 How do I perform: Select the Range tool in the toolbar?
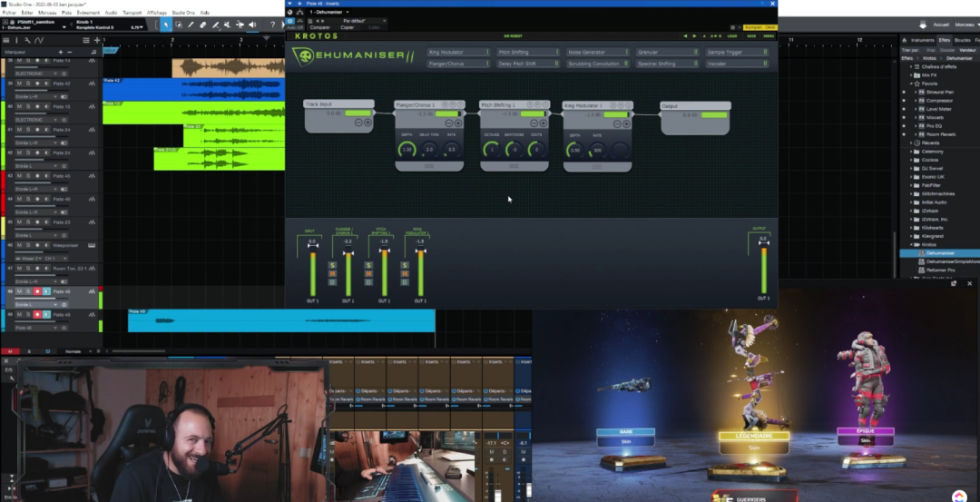pyautogui.click(x=179, y=25)
